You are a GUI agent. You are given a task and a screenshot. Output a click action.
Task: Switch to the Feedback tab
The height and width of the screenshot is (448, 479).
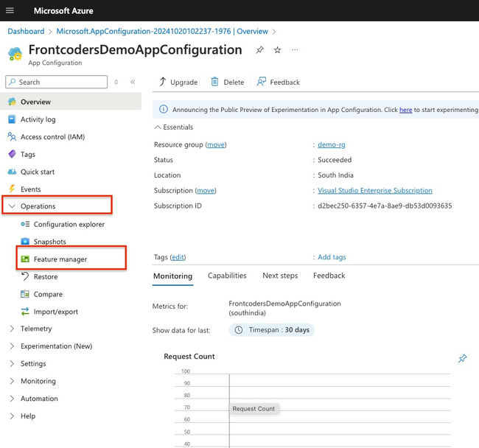329,276
